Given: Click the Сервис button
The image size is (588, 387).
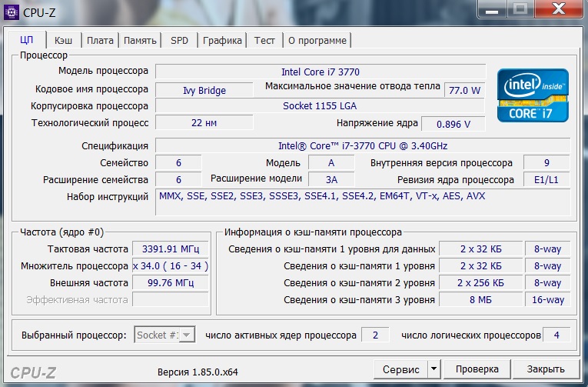Looking at the screenshot, I should [400, 369].
